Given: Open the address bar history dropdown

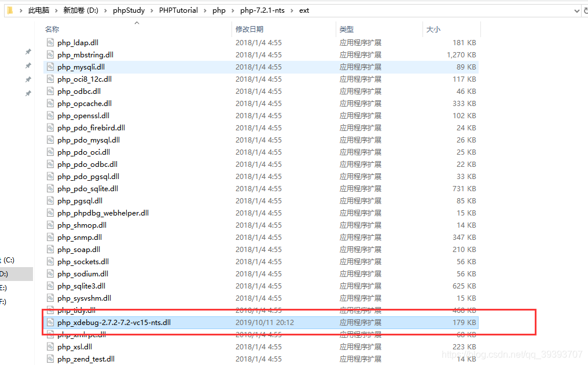Looking at the screenshot, I should point(577,11).
